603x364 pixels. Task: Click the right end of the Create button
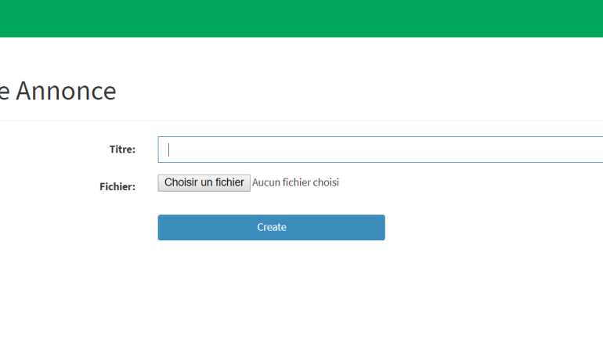tap(377, 227)
